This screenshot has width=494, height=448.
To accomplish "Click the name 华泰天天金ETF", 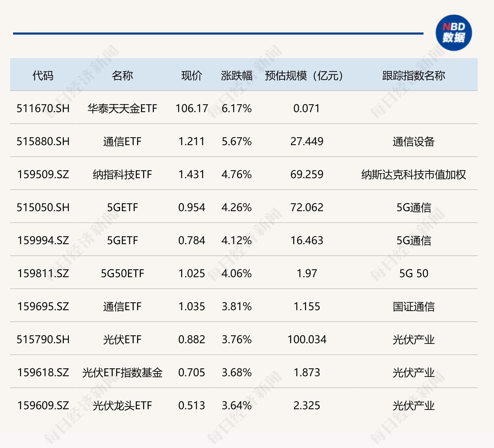I will pyautogui.click(x=122, y=108).
